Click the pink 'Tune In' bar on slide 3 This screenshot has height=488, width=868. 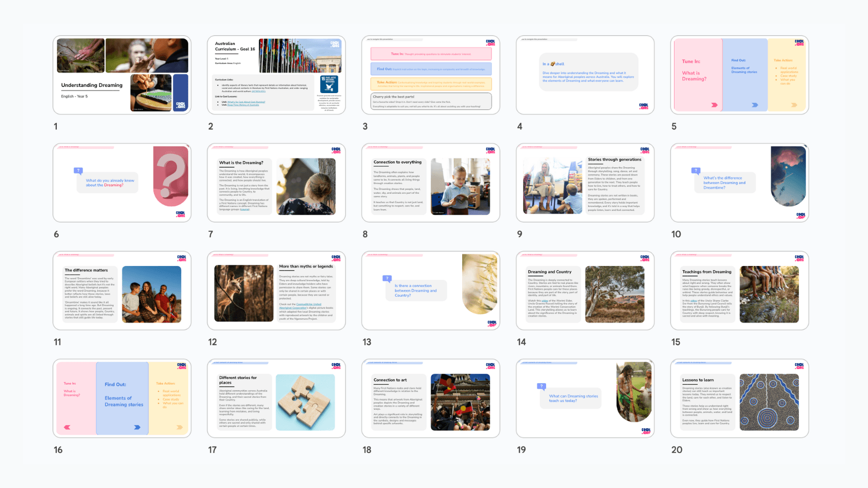[431, 54]
